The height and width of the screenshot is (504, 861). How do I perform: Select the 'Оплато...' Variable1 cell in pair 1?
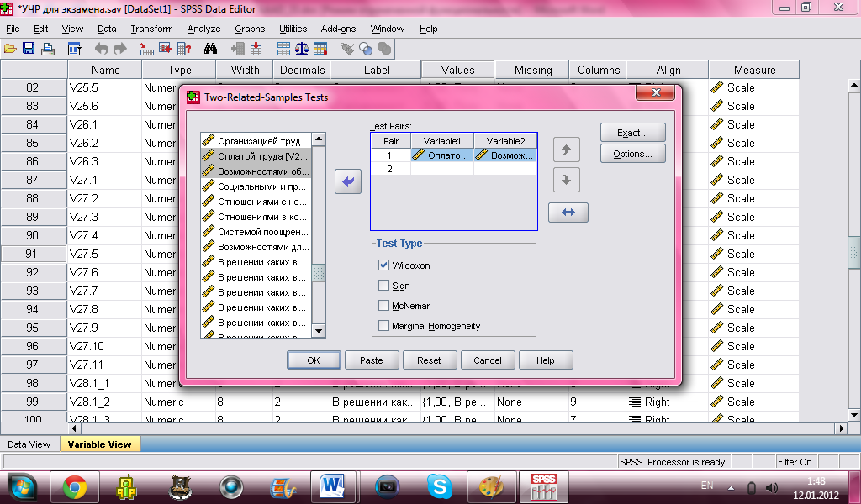[x=442, y=155]
